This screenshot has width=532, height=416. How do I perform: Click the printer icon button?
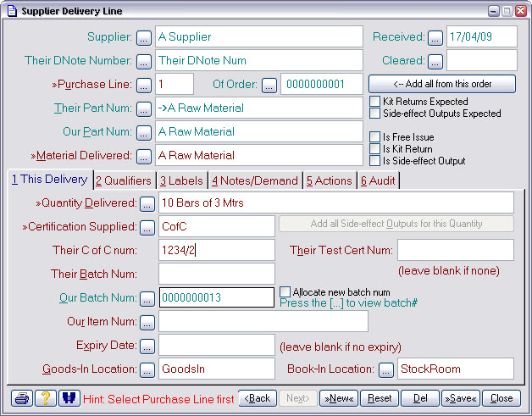tap(22, 398)
